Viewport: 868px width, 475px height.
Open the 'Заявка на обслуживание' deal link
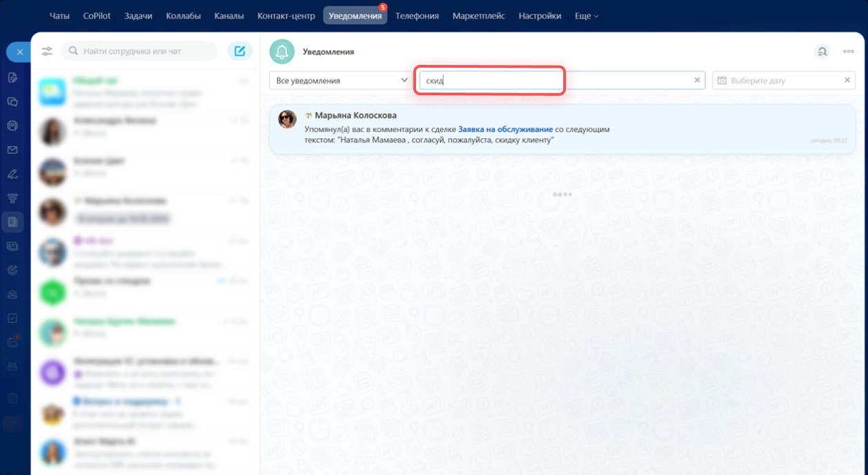505,129
